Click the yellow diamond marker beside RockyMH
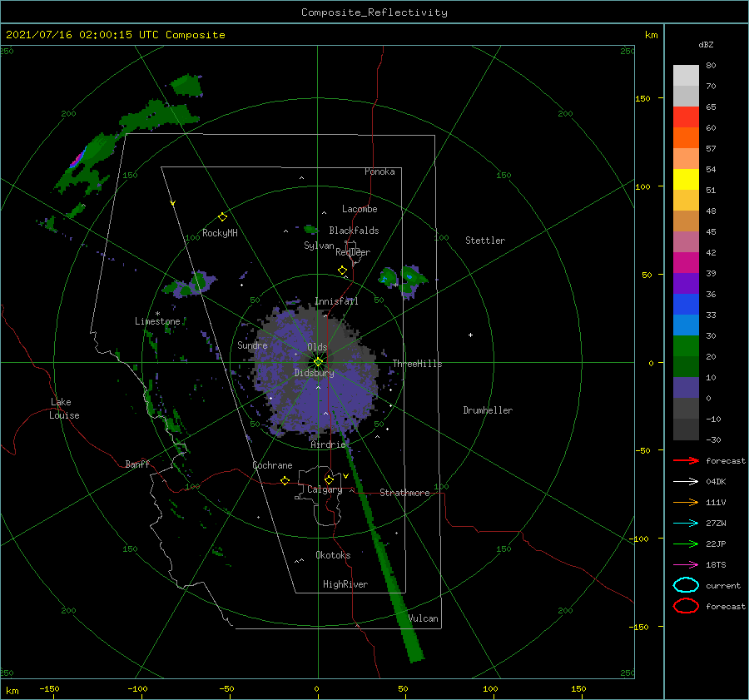Image resolution: width=749 pixels, height=700 pixels. point(222,217)
